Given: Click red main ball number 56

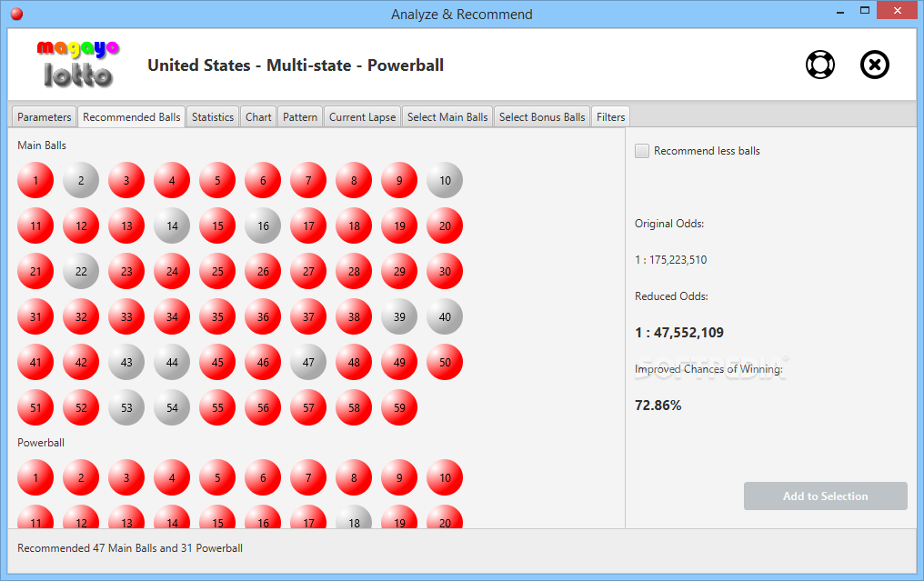Looking at the screenshot, I should [263, 407].
